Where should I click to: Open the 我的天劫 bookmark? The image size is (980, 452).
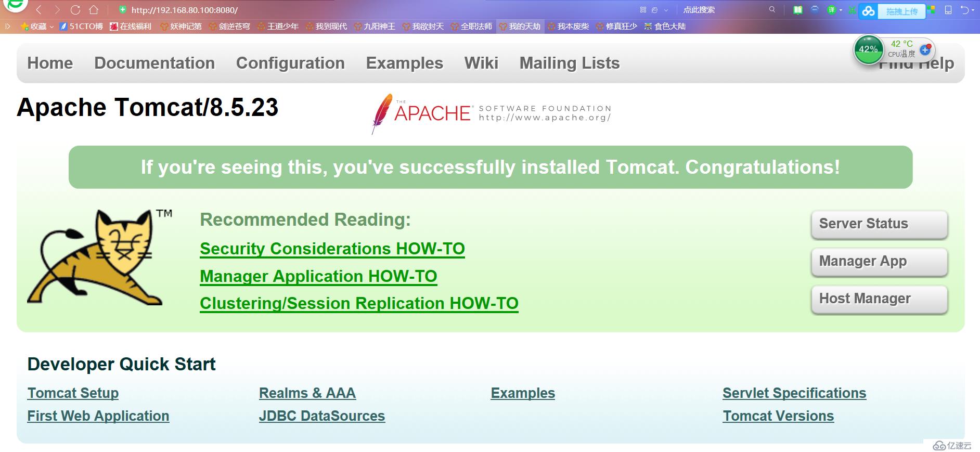[x=520, y=26]
